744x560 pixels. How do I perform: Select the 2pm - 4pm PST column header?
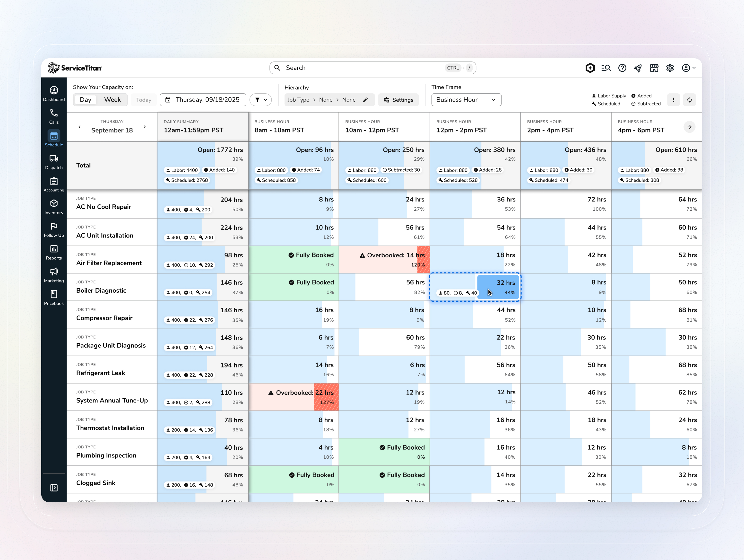click(566, 127)
